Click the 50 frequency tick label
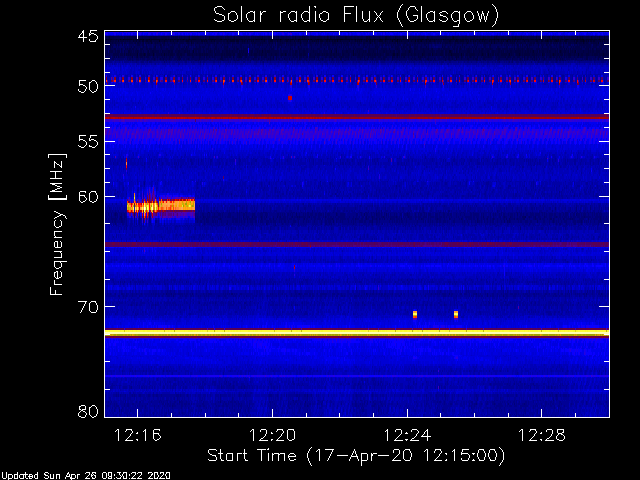The height and width of the screenshot is (480, 640). [x=88, y=87]
